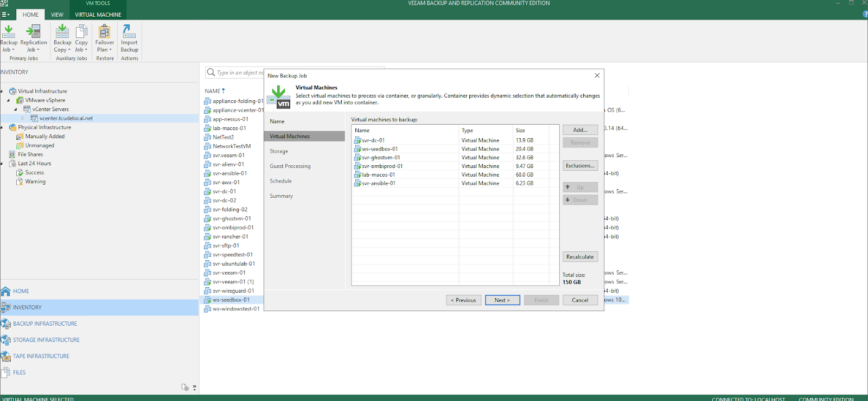Select svr-ghostvm-01 row in backup list

pyautogui.click(x=456, y=158)
